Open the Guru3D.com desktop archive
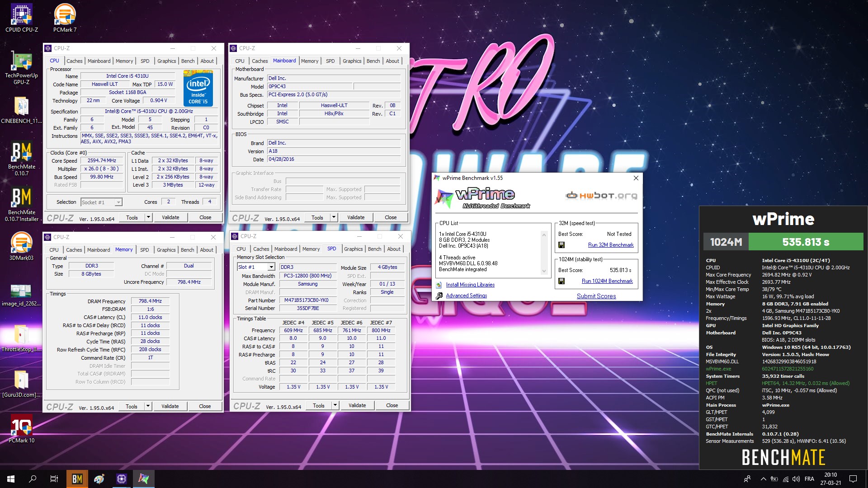868x488 pixels. (x=21, y=384)
